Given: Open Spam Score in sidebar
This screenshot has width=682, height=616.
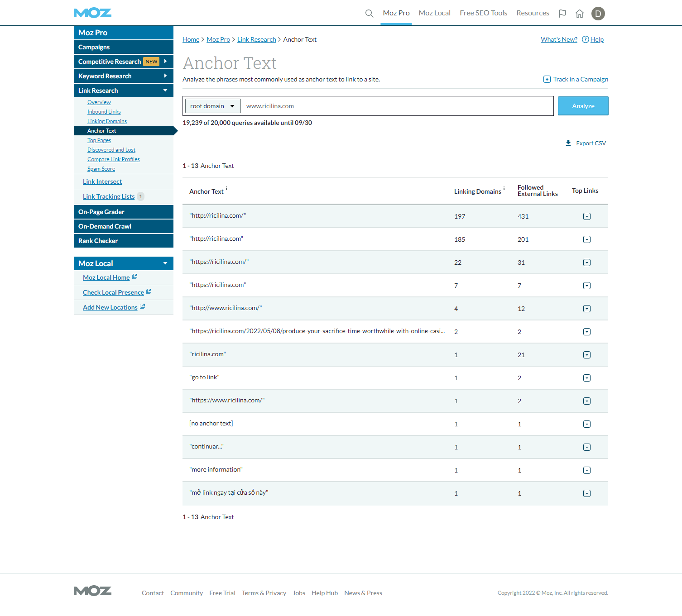Looking at the screenshot, I should tap(101, 169).
